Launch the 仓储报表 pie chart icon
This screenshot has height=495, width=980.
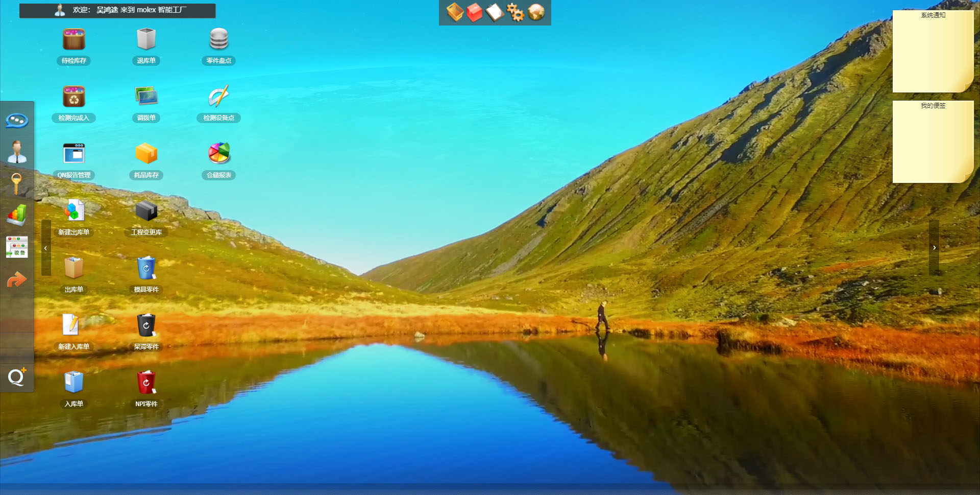pos(218,154)
